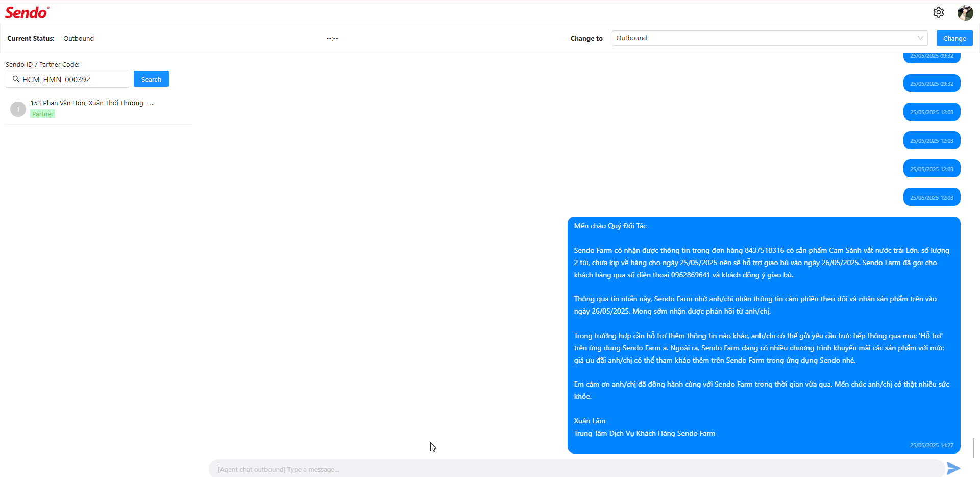Open the settings gear icon
Viewport: 980px width, 477px height.
pyautogui.click(x=938, y=12)
